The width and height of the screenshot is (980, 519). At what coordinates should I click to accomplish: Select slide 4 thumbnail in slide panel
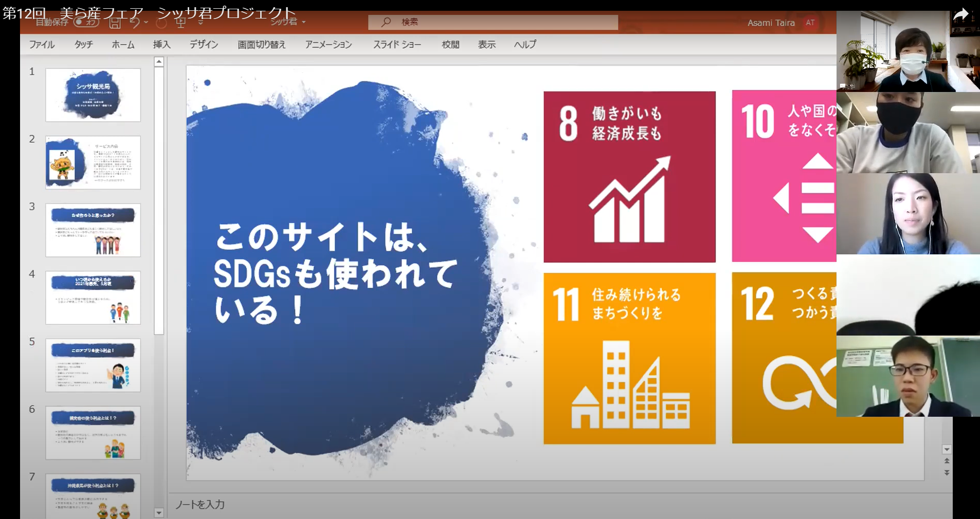93,298
